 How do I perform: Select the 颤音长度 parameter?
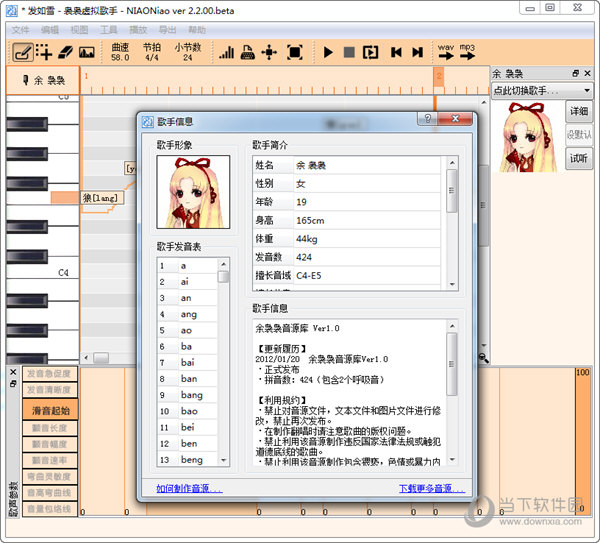[x=50, y=428]
